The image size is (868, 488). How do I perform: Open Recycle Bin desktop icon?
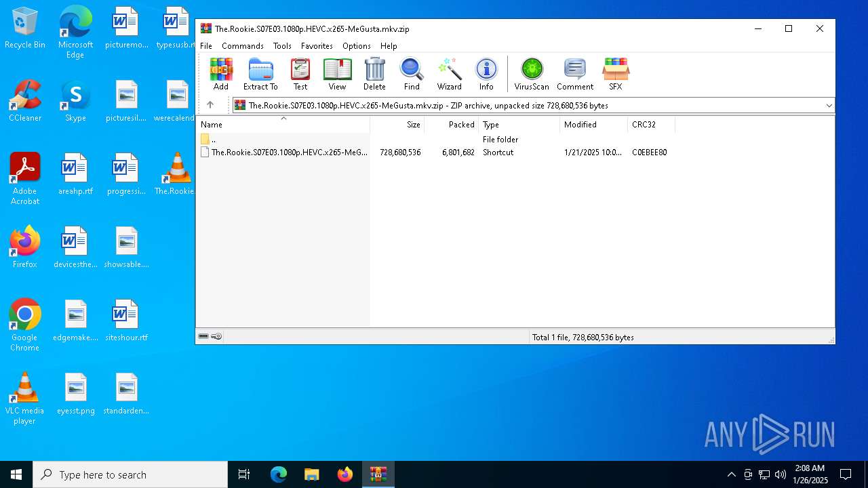click(25, 28)
